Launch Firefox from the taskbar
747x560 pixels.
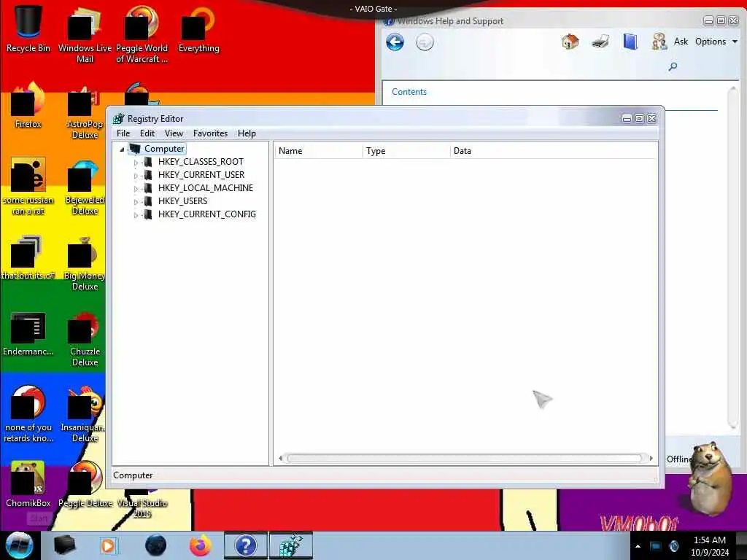pos(200,545)
